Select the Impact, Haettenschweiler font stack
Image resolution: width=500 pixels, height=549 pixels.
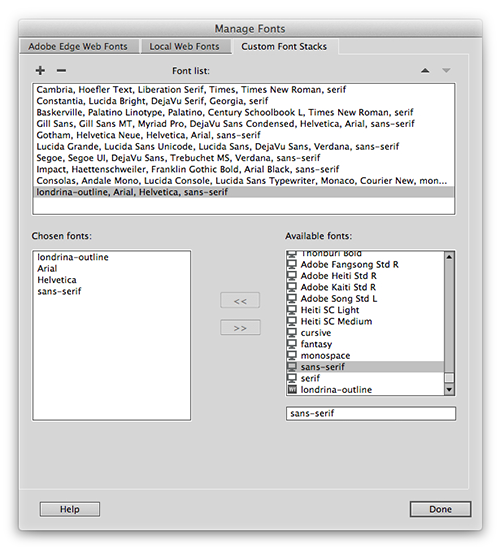pos(244,169)
